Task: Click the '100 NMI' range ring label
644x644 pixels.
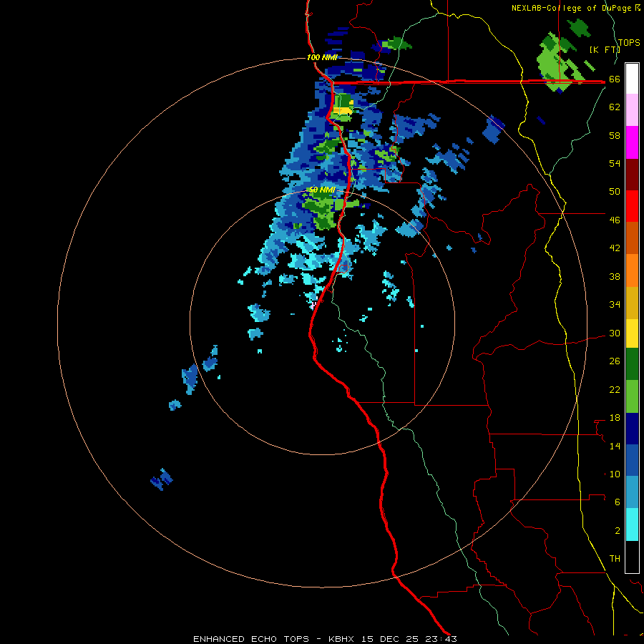Action: click(x=322, y=57)
